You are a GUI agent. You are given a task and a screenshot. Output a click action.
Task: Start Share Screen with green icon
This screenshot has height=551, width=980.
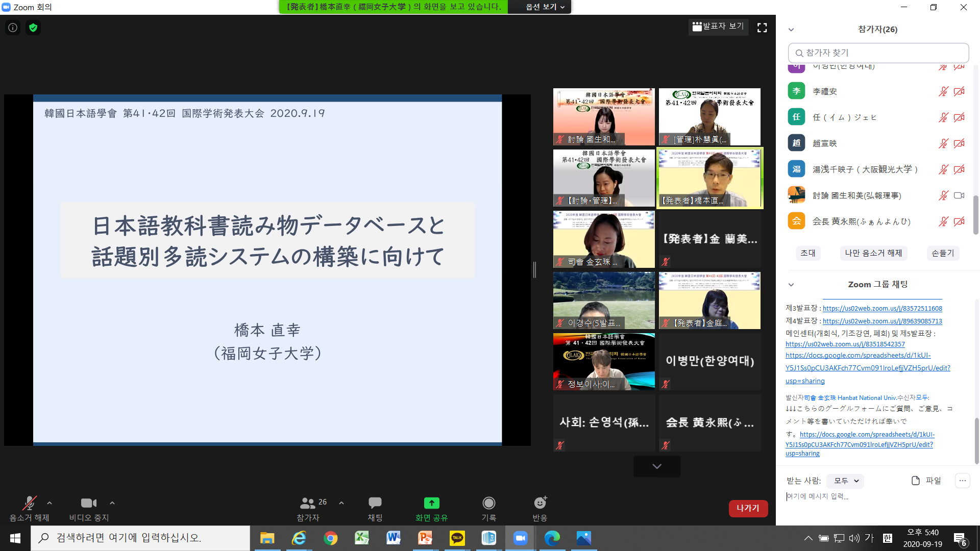431,504
